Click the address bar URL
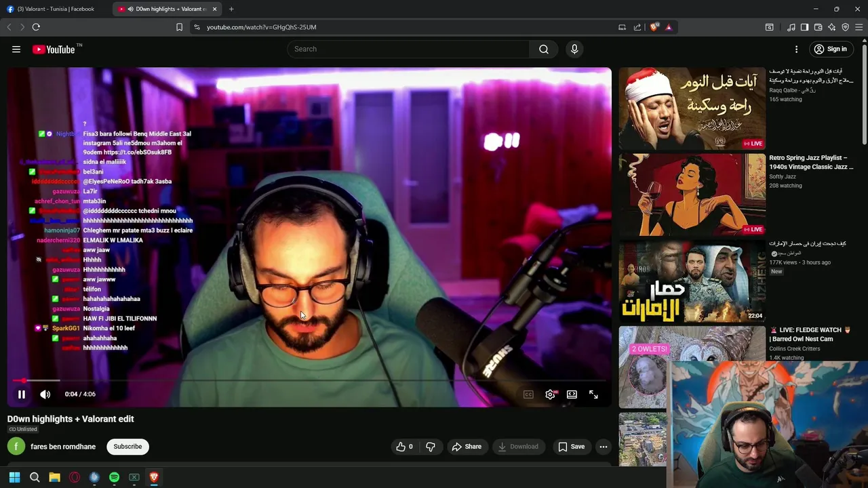The width and height of the screenshot is (868, 488). pyautogui.click(x=261, y=27)
